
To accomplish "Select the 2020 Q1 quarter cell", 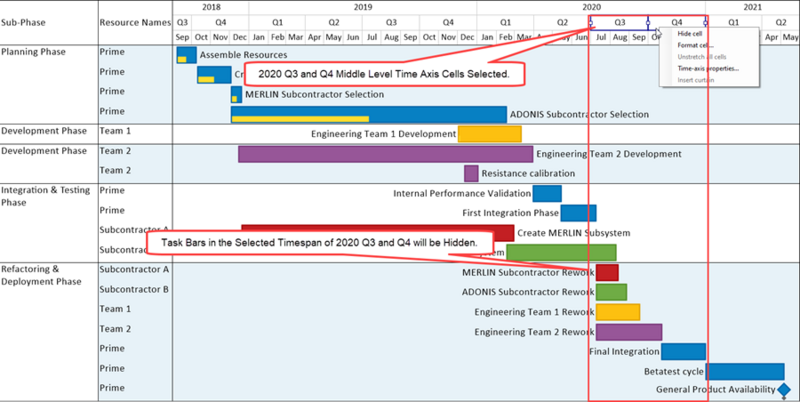I will [x=505, y=22].
